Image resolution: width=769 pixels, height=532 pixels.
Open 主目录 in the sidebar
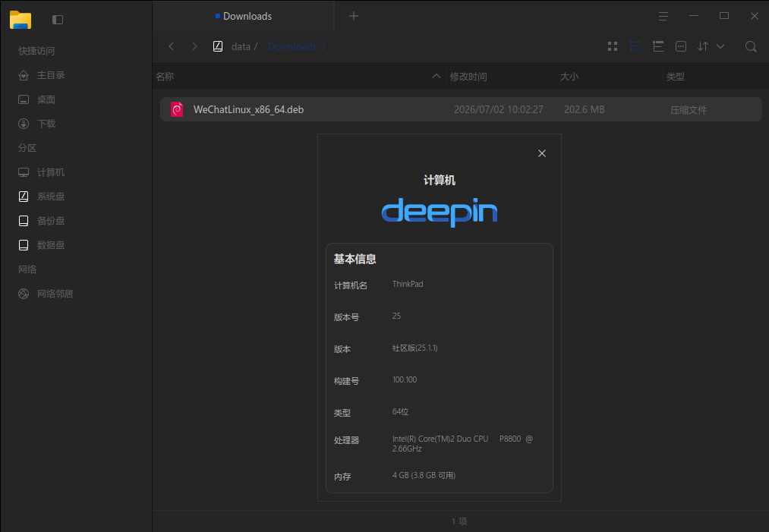tap(51, 75)
